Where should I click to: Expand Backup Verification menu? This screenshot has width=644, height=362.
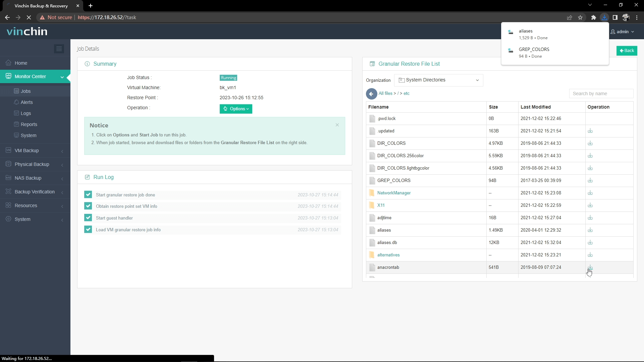[35, 192]
